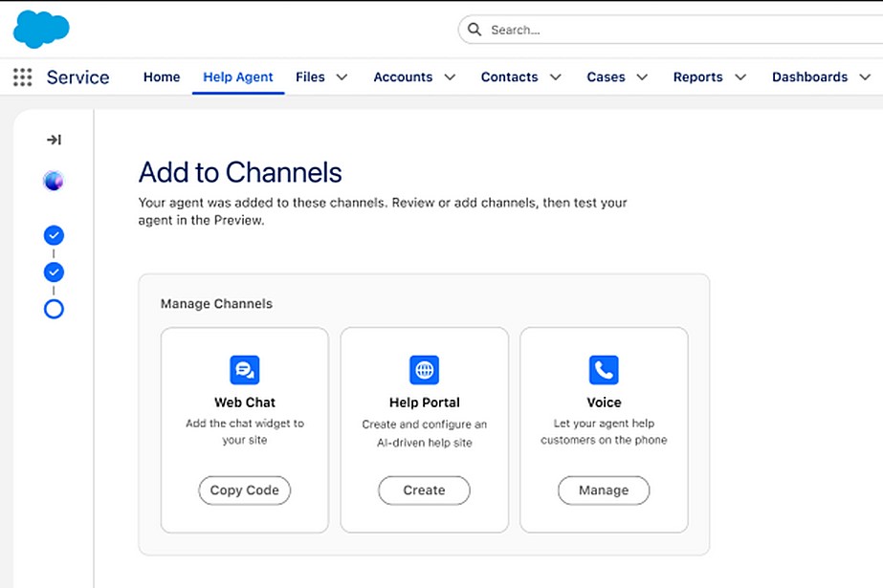Screen dimensions: 883x588
Task: Click 'Your agent was added to these channels' text
Action: (x=383, y=211)
